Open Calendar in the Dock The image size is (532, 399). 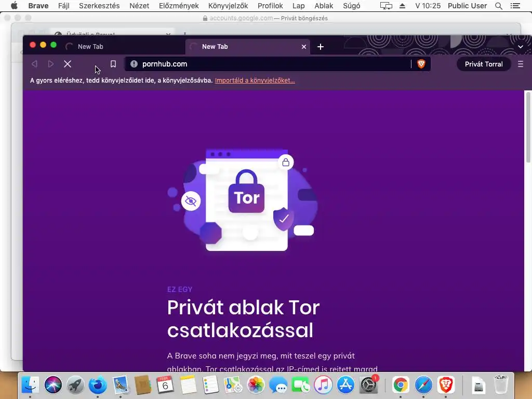pyautogui.click(x=165, y=385)
